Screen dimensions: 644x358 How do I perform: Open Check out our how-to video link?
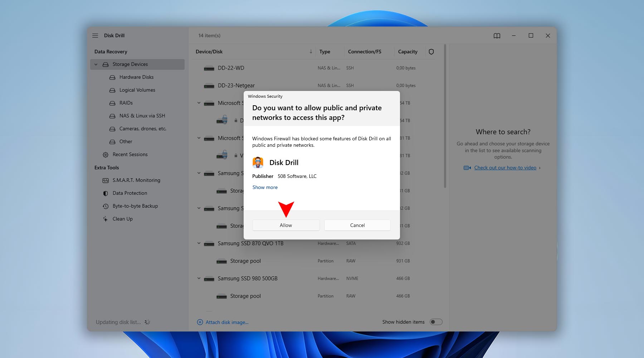(x=505, y=168)
